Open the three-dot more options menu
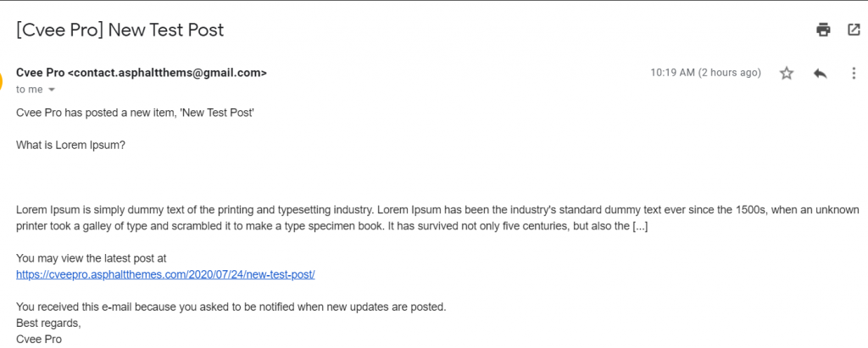 854,73
